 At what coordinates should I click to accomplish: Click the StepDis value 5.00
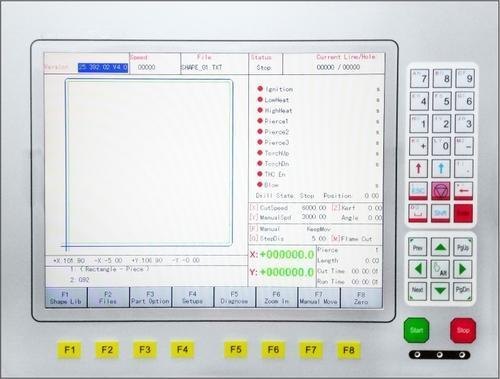(x=319, y=239)
